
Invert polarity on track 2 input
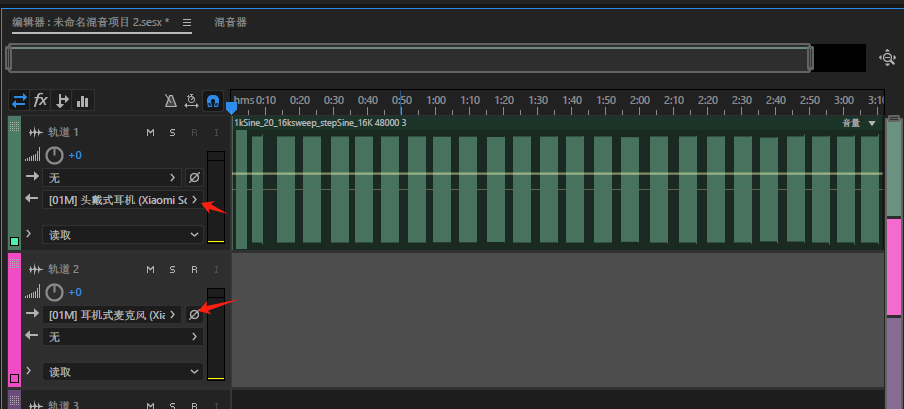[194, 315]
